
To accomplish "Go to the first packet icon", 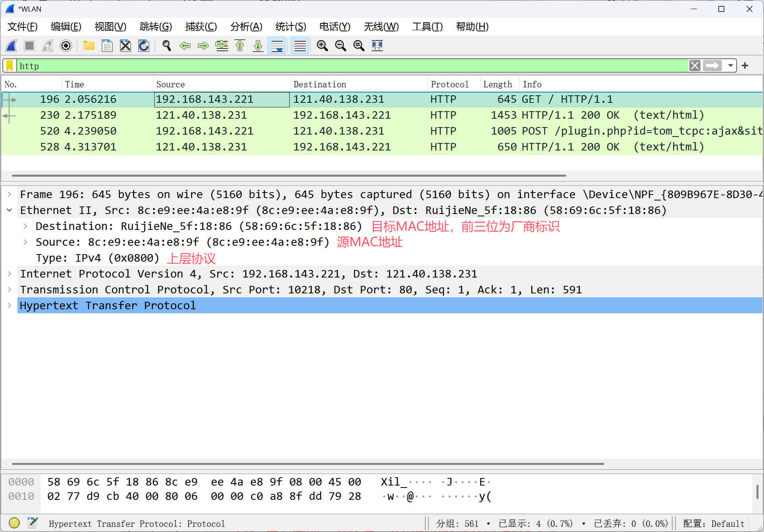I will point(240,46).
